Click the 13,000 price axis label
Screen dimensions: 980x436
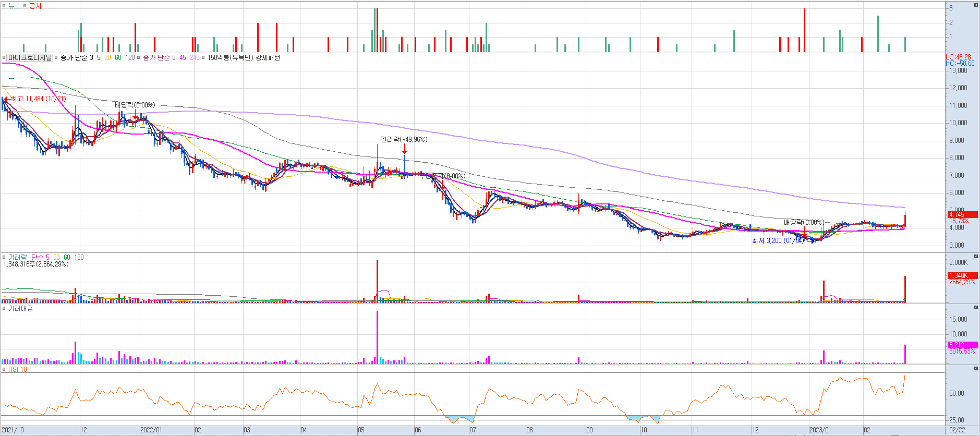pyautogui.click(x=958, y=70)
